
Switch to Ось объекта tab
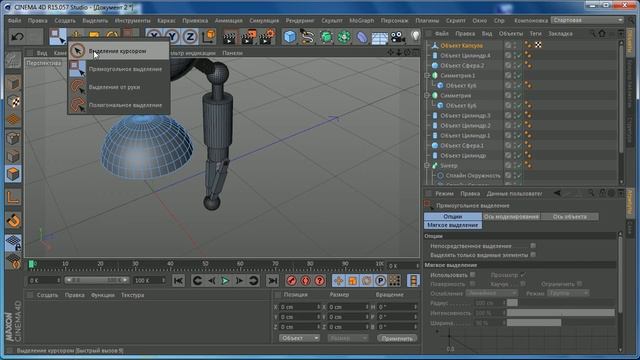point(569,216)
